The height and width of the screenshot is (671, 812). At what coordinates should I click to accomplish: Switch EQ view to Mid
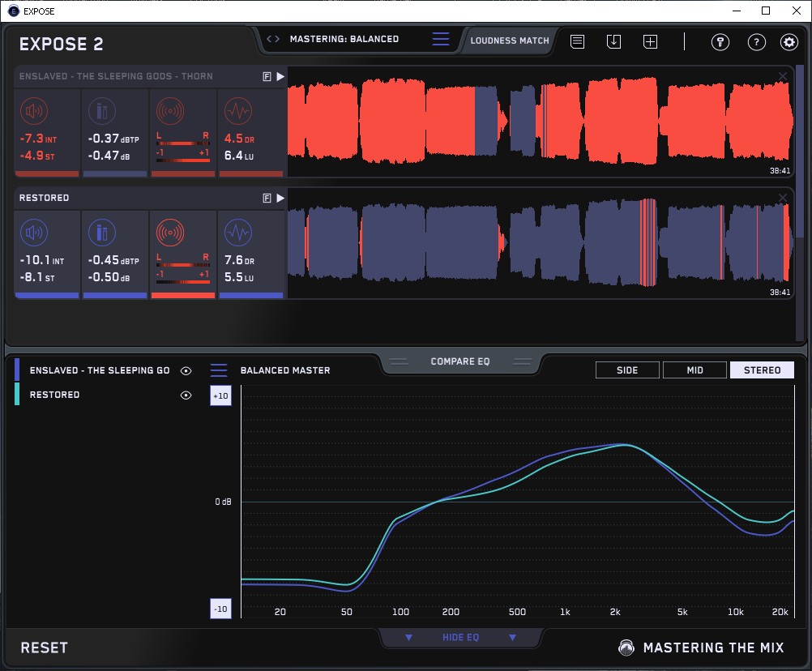point(694,370)
